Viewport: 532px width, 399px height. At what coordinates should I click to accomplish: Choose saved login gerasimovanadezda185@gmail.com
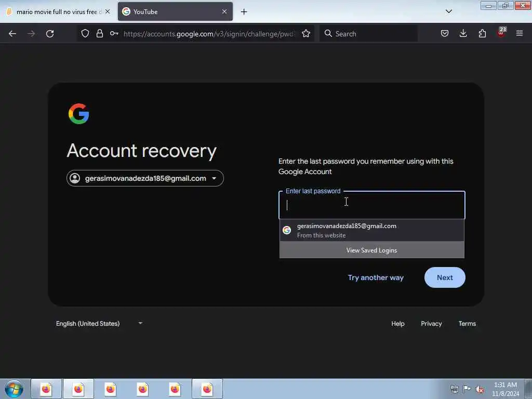point(372,230)
